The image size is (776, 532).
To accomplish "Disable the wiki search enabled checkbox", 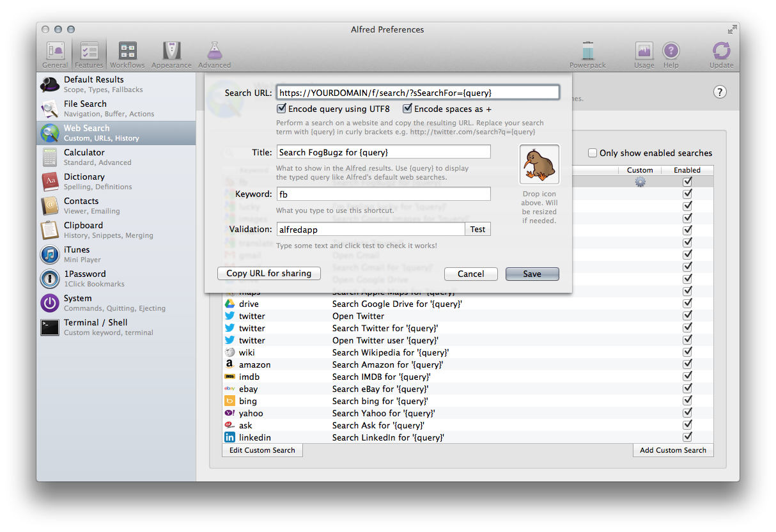I will tap(687, 352).
